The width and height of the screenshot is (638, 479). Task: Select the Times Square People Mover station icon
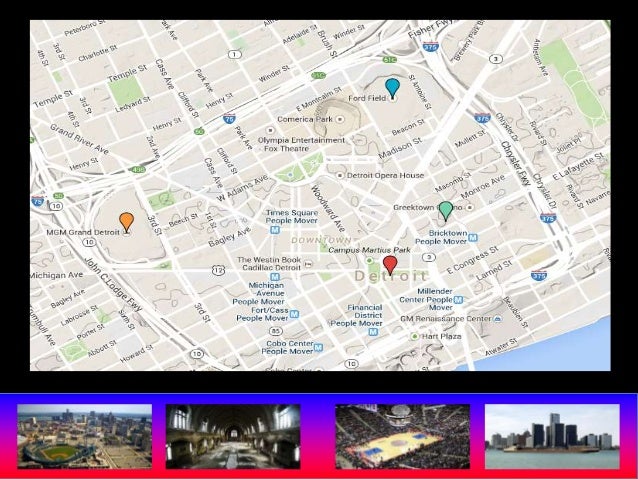click(275, 230)
